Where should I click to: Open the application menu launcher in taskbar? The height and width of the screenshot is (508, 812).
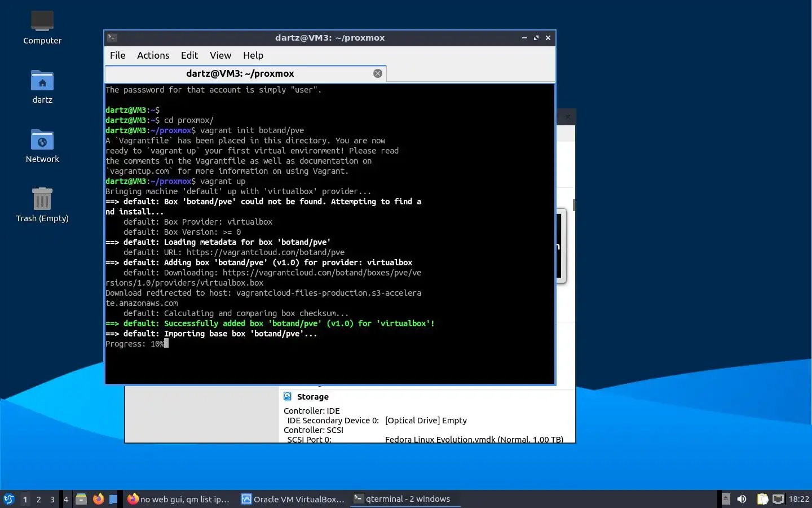click(x=9, y=499)
